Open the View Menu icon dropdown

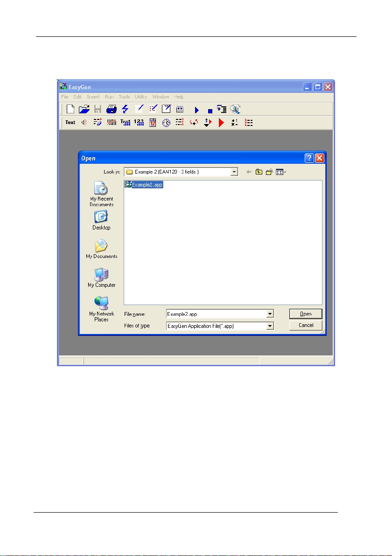click(x=280, y=172)
